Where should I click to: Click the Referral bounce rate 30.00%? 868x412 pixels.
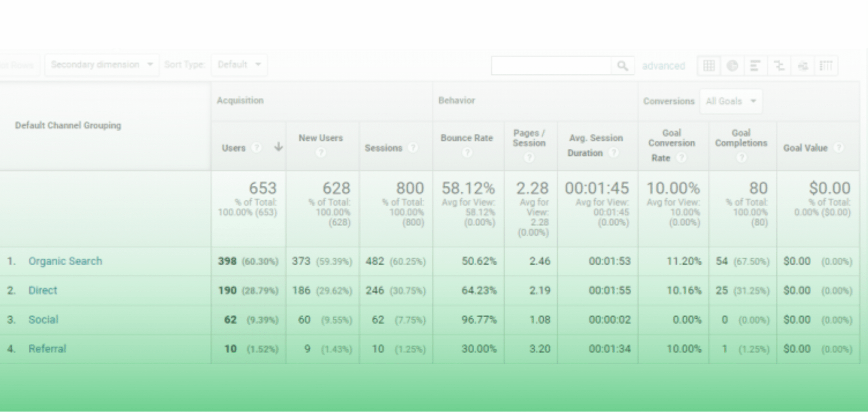(x=479, y=349)
